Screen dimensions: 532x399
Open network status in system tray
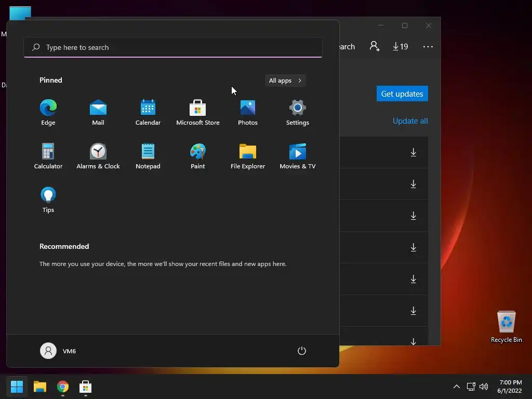[471, 387]
